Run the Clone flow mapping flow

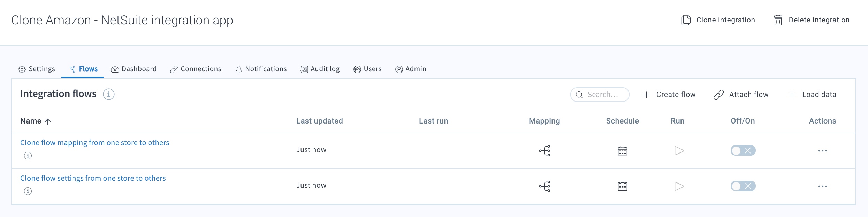679,151
